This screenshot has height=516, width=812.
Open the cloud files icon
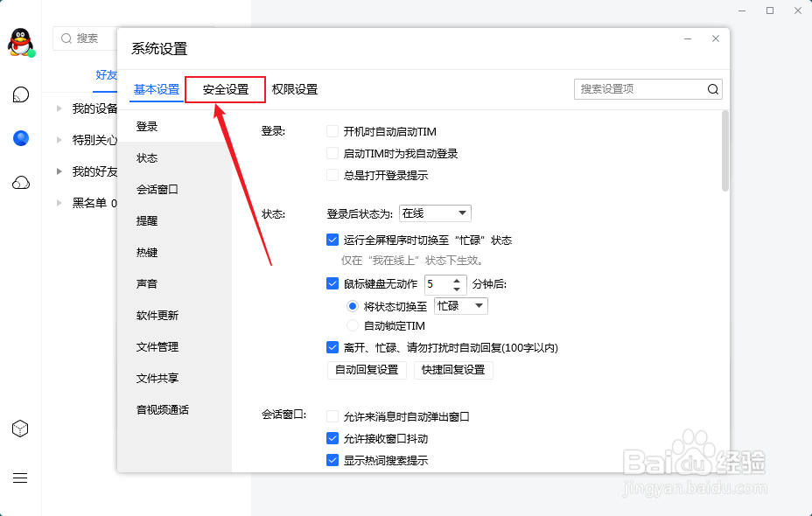[21, 182]
